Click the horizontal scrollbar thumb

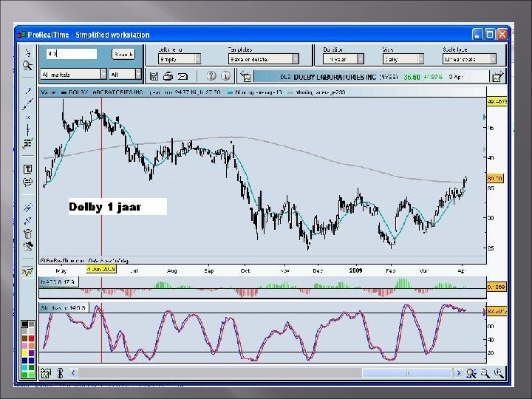407,373
